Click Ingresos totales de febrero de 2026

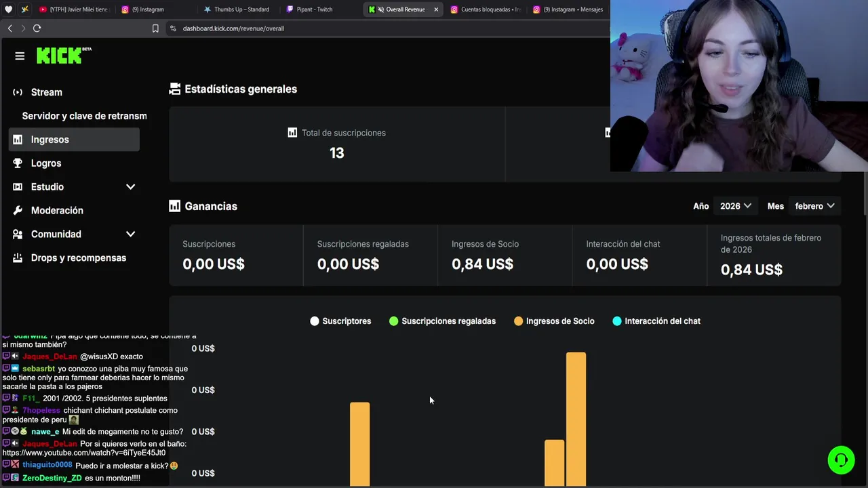[774, 256]
